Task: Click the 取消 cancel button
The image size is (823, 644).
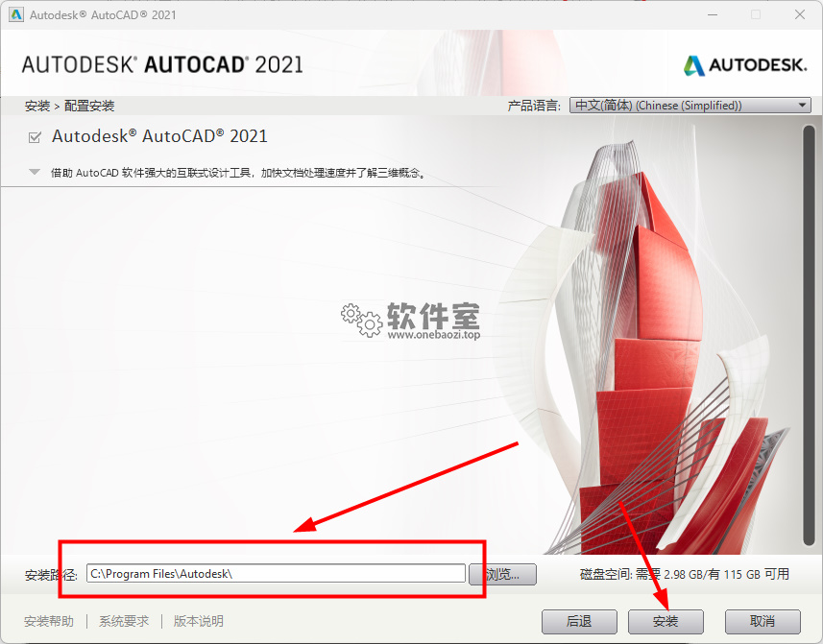Action: 762,622
